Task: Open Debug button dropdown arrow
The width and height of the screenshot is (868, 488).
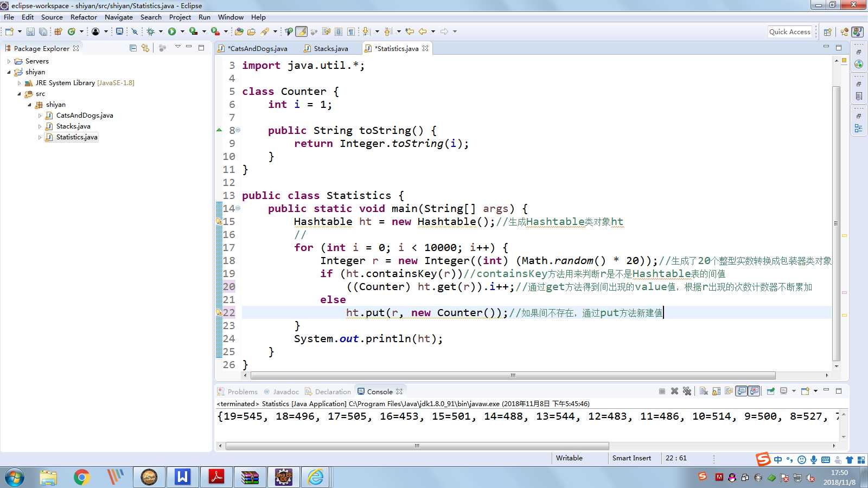Action: 161,31
